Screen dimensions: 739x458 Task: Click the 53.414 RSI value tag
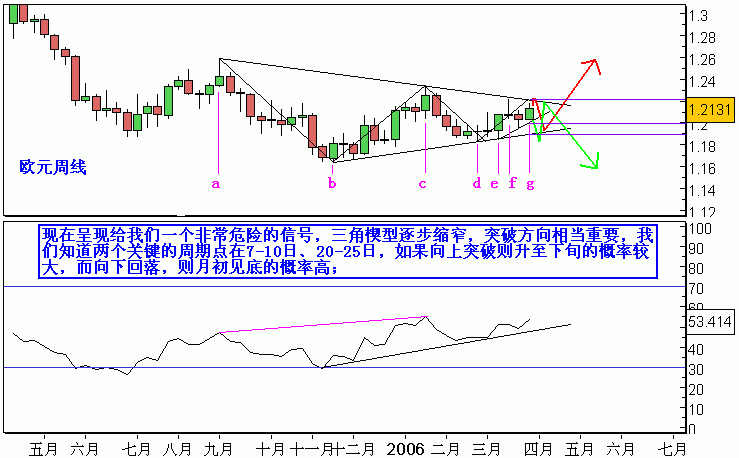tap(710, 322)
